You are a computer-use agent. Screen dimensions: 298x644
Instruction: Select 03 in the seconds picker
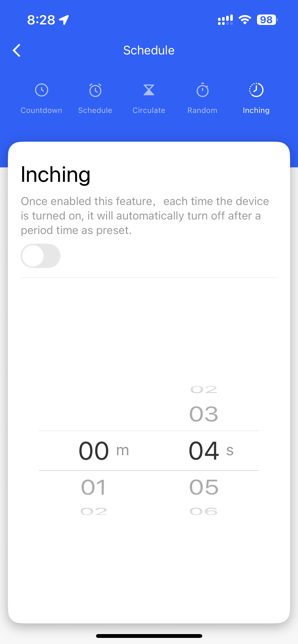204,414
